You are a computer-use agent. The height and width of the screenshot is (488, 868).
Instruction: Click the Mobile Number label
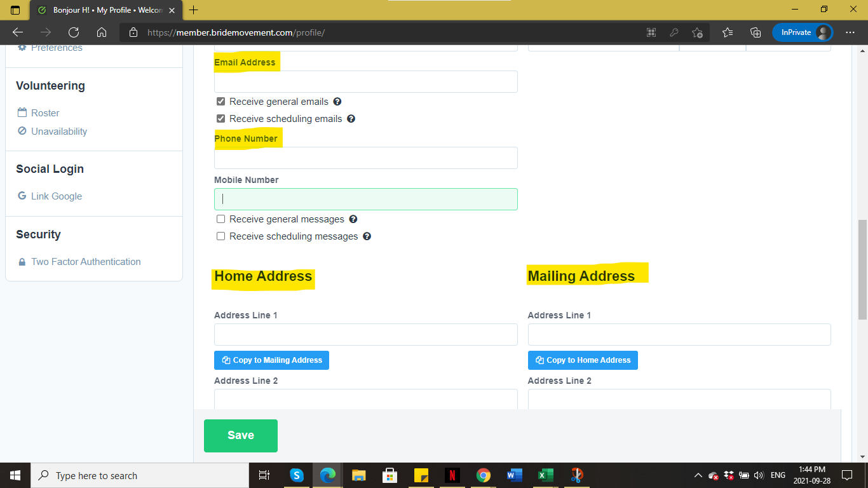pos(247,180)
